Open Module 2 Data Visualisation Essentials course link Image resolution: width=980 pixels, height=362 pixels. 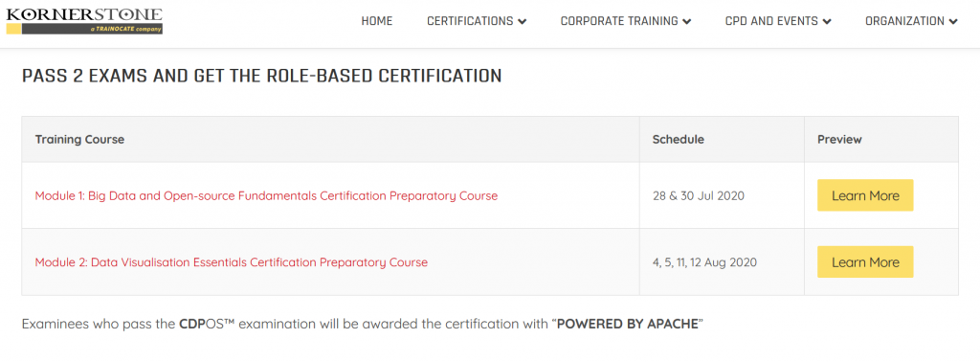[232, 262]
